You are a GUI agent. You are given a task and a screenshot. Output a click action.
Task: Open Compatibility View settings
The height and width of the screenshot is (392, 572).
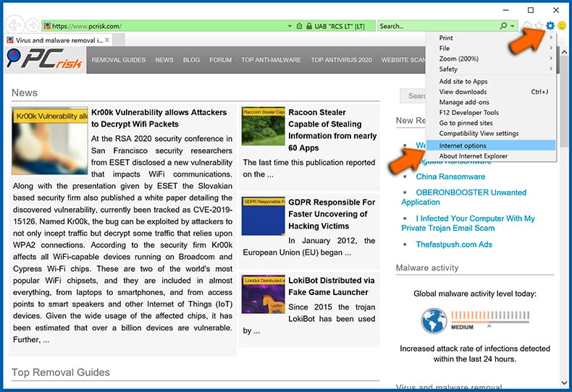[x=491, y=133]
